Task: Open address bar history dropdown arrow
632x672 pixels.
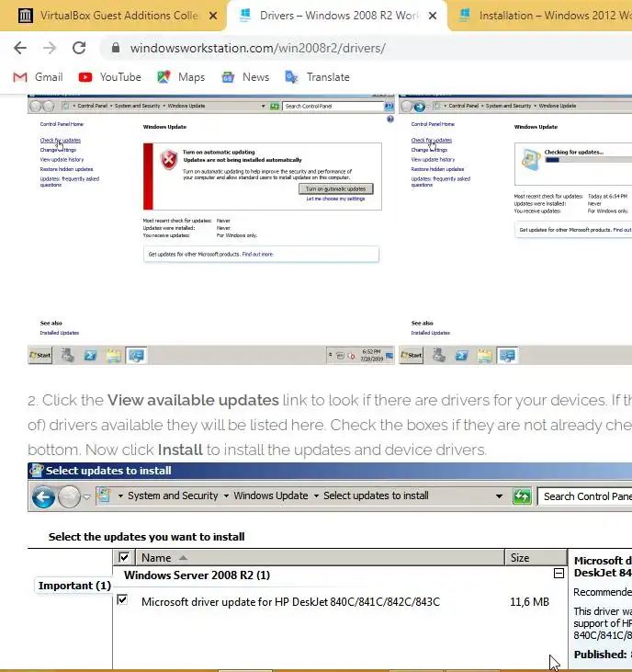Action: point(499,496)
